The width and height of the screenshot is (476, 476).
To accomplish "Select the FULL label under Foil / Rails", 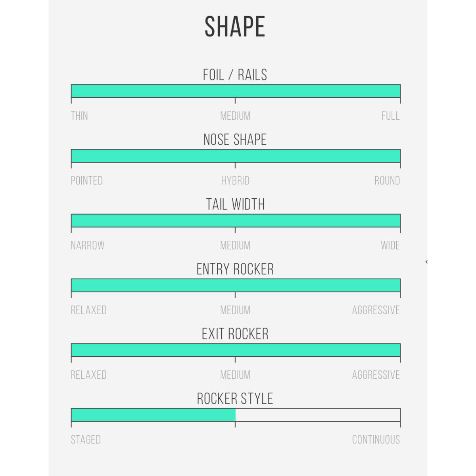I will tap(390, 116).
